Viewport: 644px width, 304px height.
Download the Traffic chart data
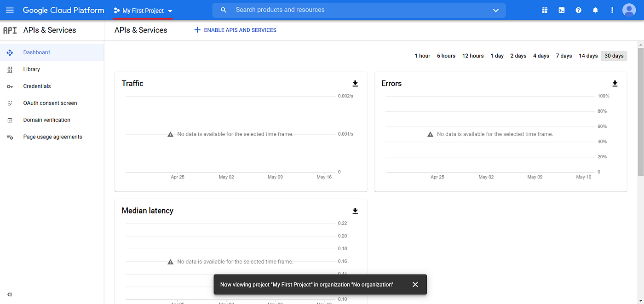coord(355,83)
